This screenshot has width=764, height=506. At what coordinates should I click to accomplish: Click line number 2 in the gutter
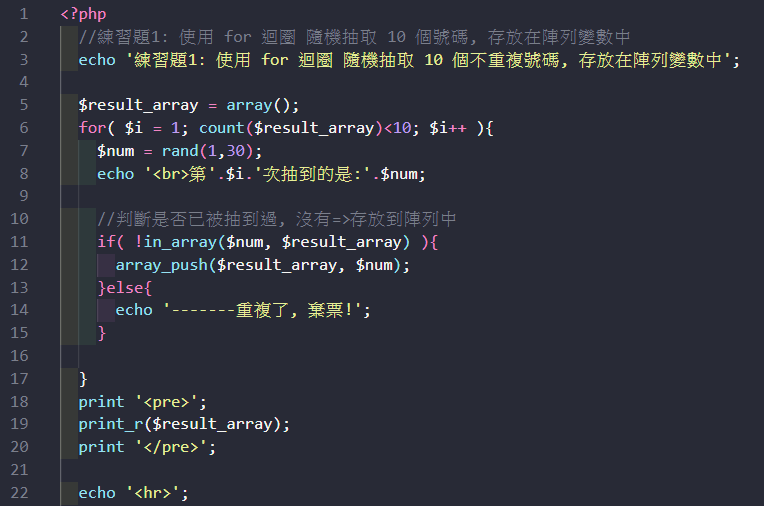coord(24,37)
